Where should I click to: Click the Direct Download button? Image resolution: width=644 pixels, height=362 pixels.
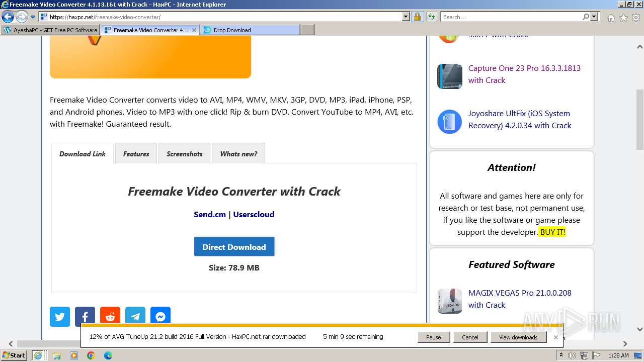[x=234, y=247]
